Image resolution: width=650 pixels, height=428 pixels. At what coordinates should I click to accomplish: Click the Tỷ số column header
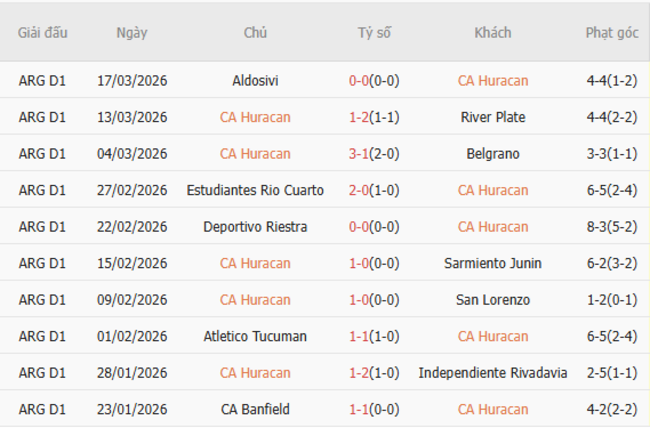pos(374,32)
